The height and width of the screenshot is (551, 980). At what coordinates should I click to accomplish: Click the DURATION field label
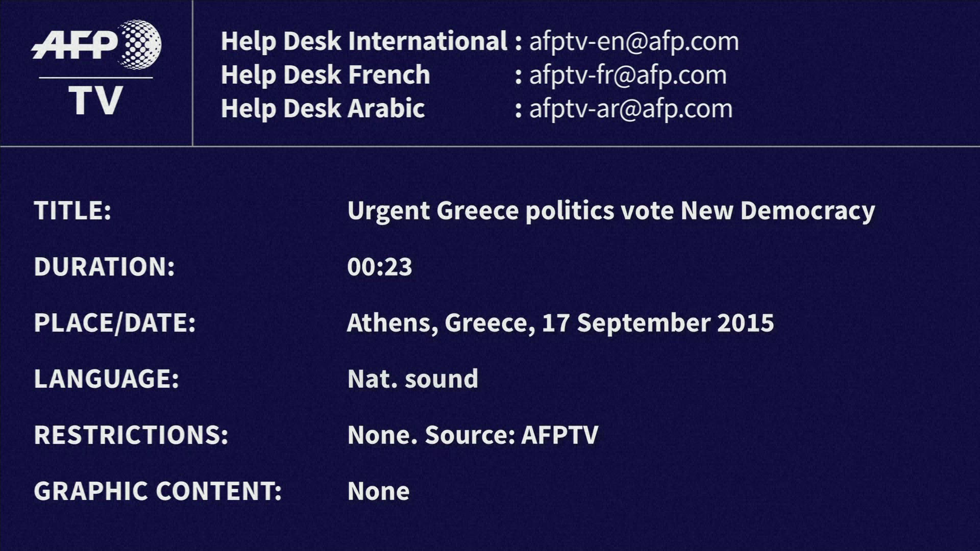[104, 267]
